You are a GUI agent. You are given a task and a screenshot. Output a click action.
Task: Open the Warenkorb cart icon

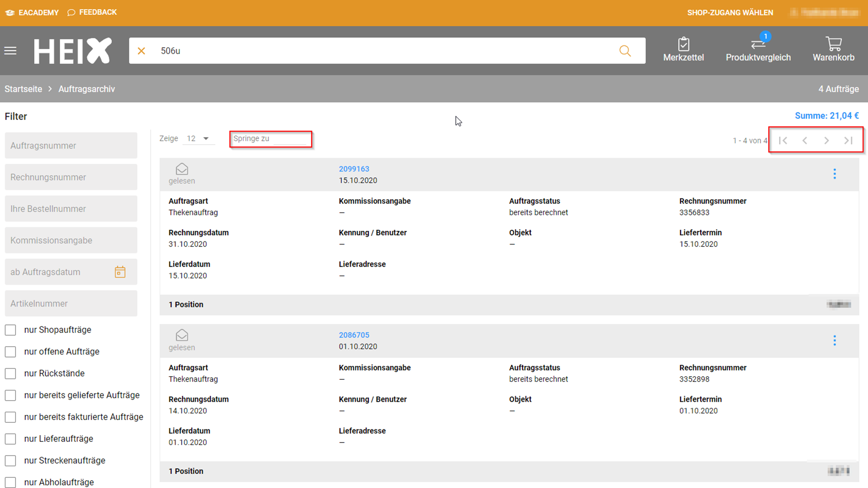[833, 44]
